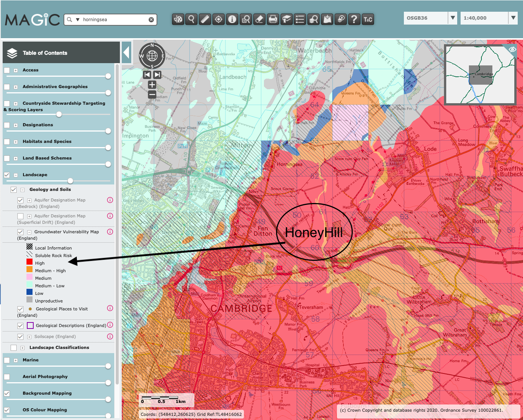The height and width of the screenshot is (420, 523).
Task: Enable the Habitats and Species checkbox
Action: tap(7, 142)
